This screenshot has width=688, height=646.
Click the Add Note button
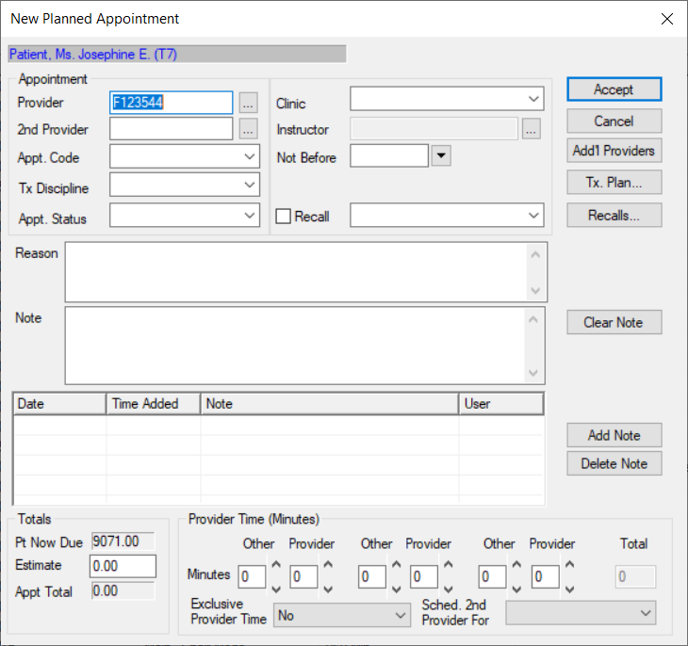614,435
